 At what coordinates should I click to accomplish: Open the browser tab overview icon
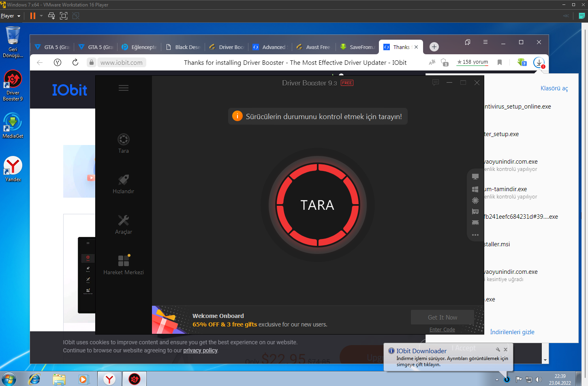[468, 42]
